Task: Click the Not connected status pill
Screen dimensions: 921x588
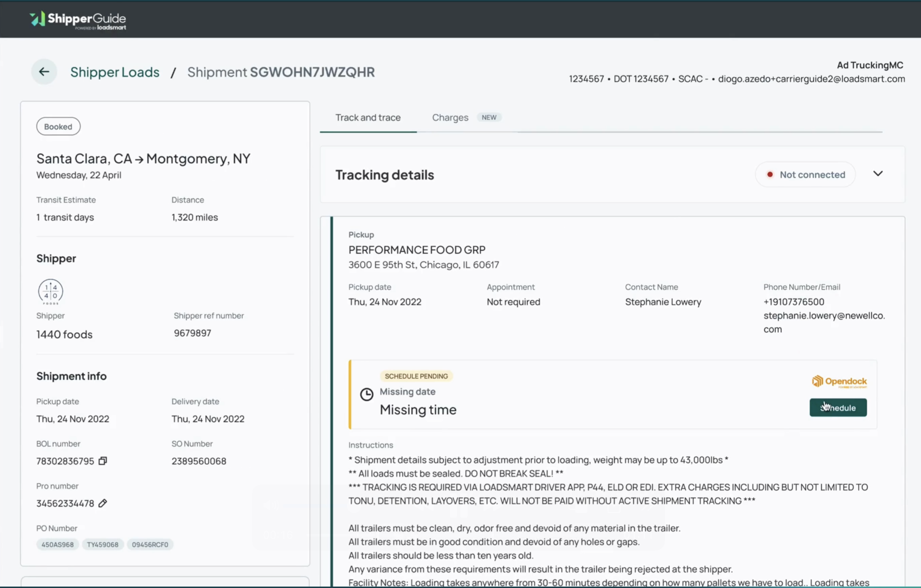Action: click(805, 174)
